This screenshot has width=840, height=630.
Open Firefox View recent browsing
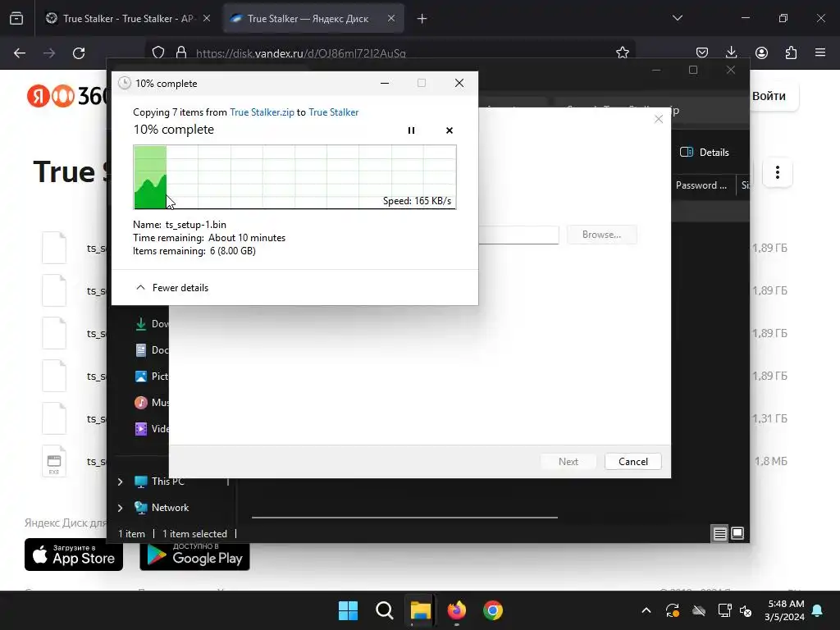pos(16,19)
